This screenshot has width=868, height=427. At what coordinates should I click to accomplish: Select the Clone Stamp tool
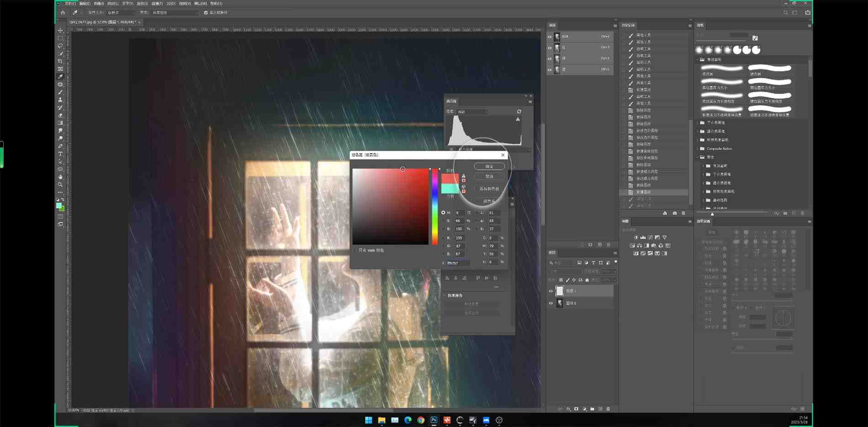(x=60, y=100)
